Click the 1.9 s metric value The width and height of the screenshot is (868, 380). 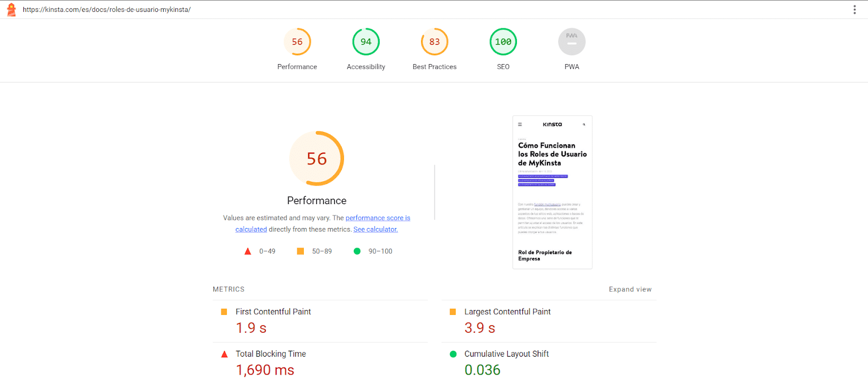(251, 328)
